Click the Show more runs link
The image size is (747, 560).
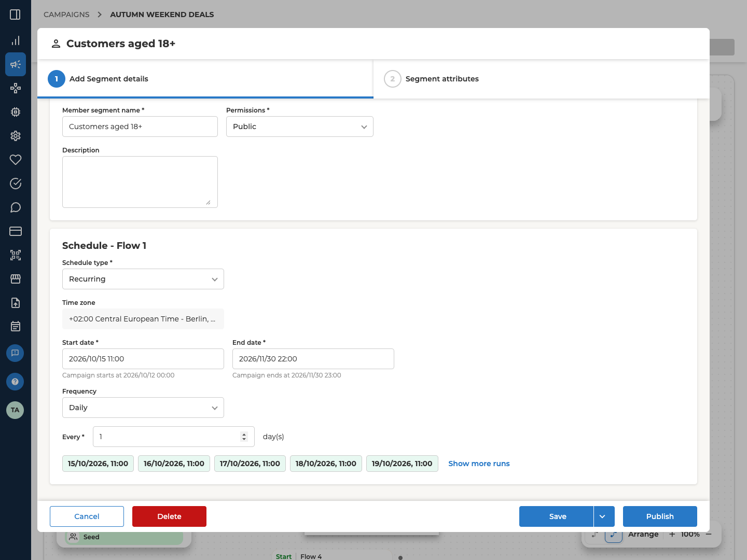(479, 464)
